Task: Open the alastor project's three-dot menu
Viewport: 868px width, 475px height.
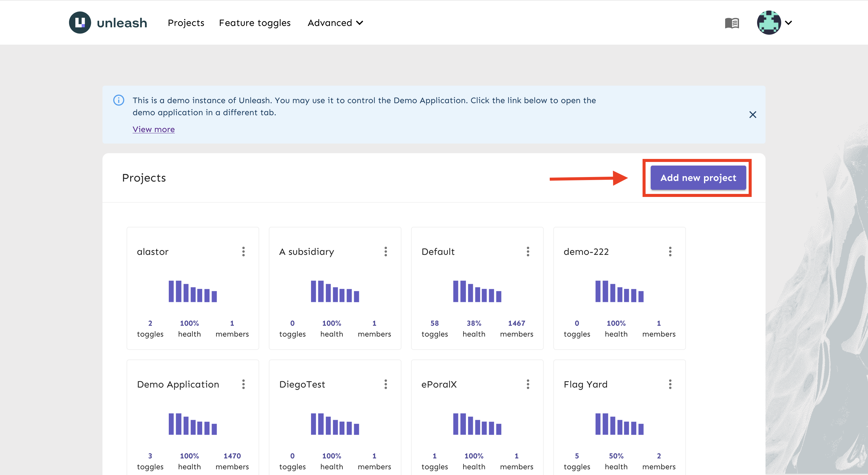Action: [x=243, y=252]
